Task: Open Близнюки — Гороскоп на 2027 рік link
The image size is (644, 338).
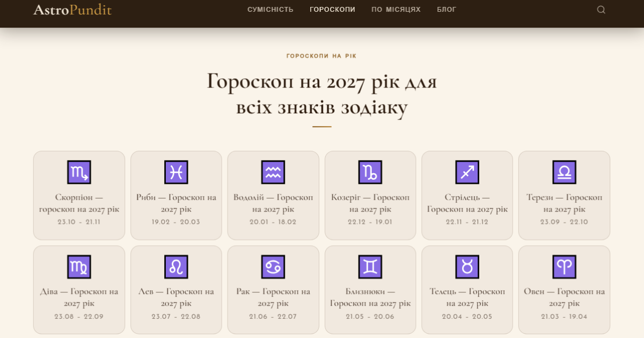Action: [x=370, y=298]
